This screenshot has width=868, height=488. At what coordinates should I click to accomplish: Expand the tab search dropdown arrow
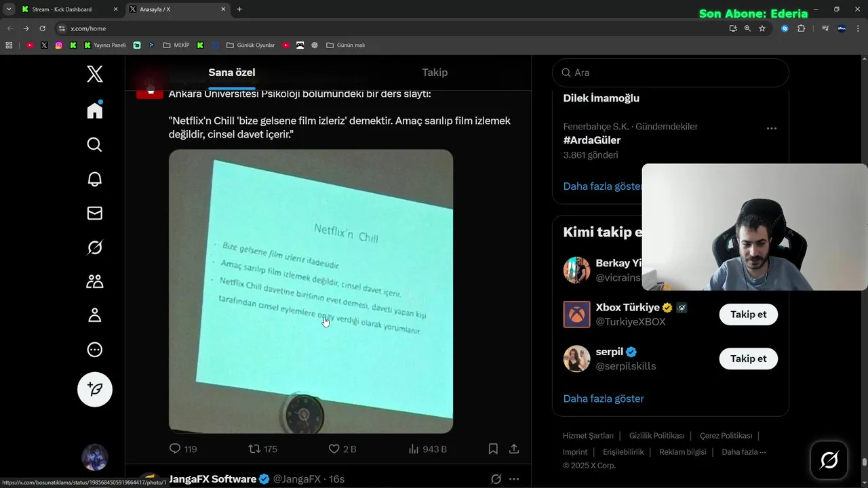point(9,9)
